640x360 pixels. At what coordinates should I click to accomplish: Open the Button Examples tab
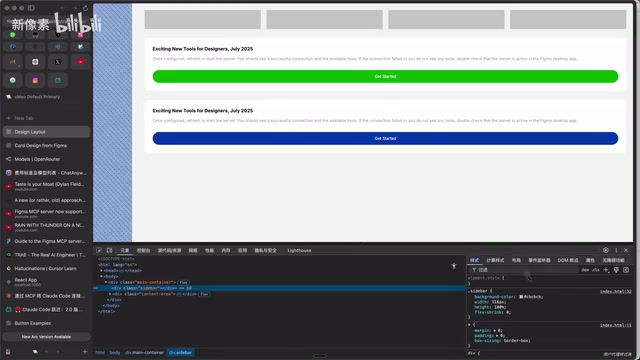[46, 323]
